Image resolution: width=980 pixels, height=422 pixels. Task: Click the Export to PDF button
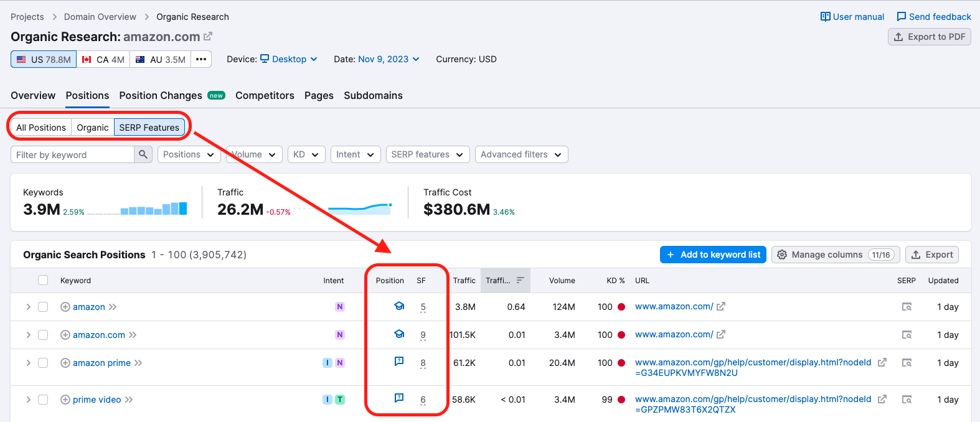pyautogui.click(x=929, y=37)
